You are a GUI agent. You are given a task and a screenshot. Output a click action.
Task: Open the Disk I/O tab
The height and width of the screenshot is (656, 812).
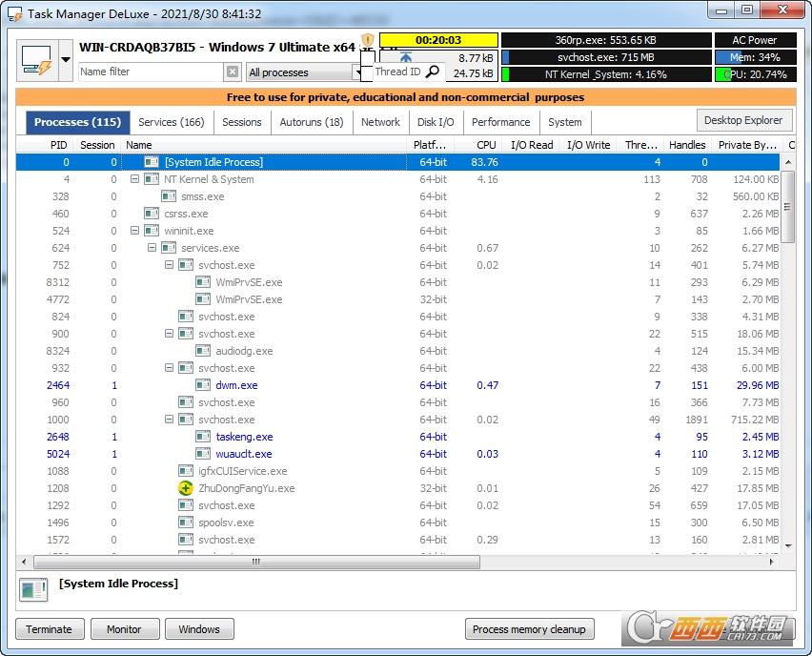click(x=436, y=122)
